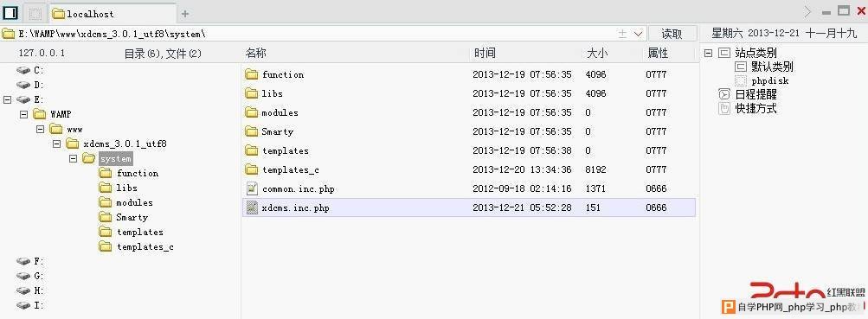Collapse the E: drive node

pos(7,99)
